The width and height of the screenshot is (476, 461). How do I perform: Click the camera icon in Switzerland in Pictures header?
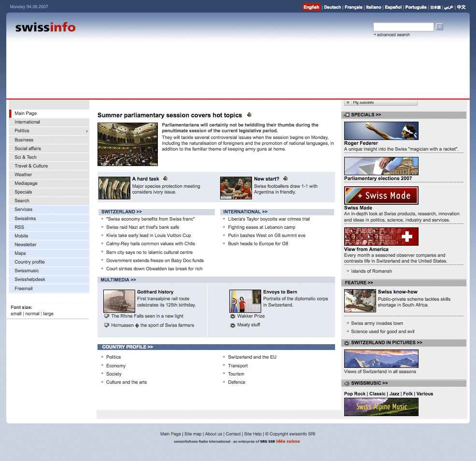[x=346, y=343]
